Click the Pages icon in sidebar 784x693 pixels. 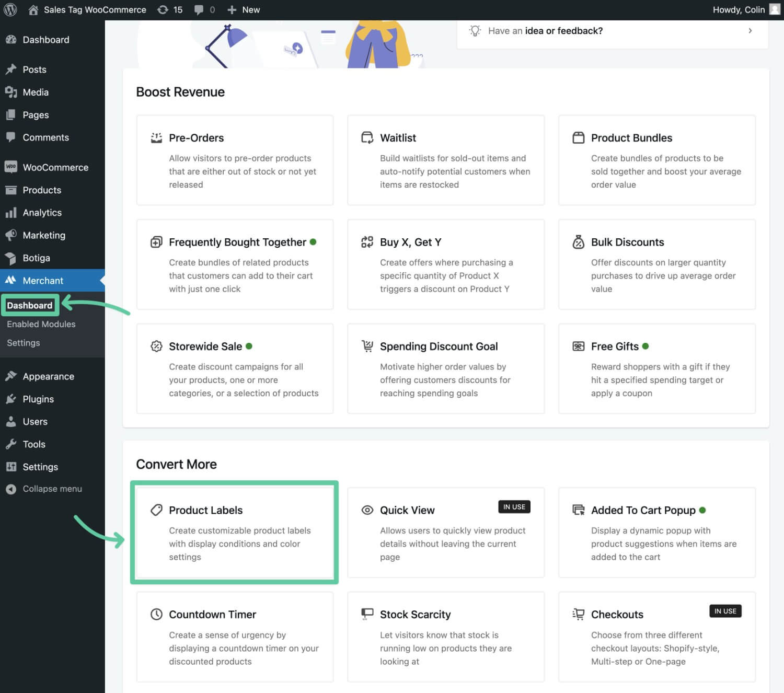point(11,114)
